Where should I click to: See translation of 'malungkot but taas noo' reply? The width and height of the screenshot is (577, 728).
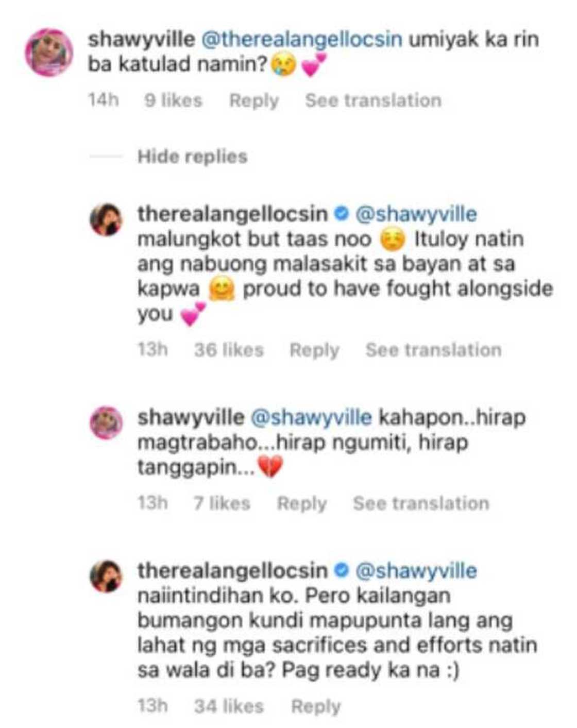(433, 350)
